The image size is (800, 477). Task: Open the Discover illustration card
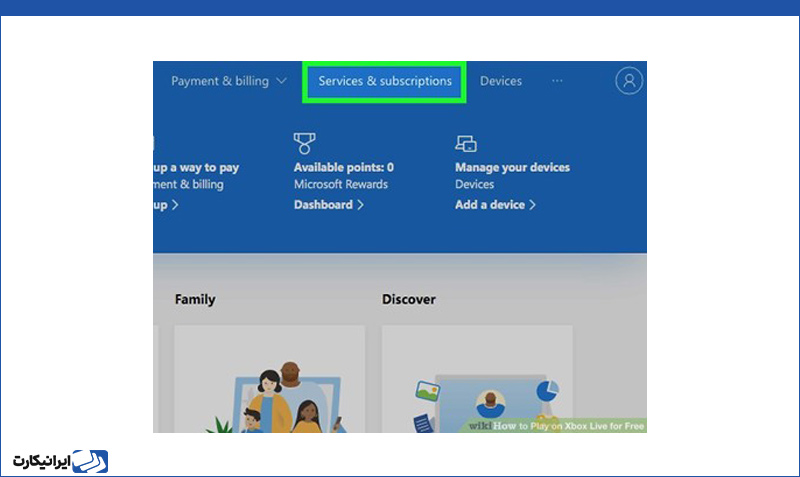(477, 379)
